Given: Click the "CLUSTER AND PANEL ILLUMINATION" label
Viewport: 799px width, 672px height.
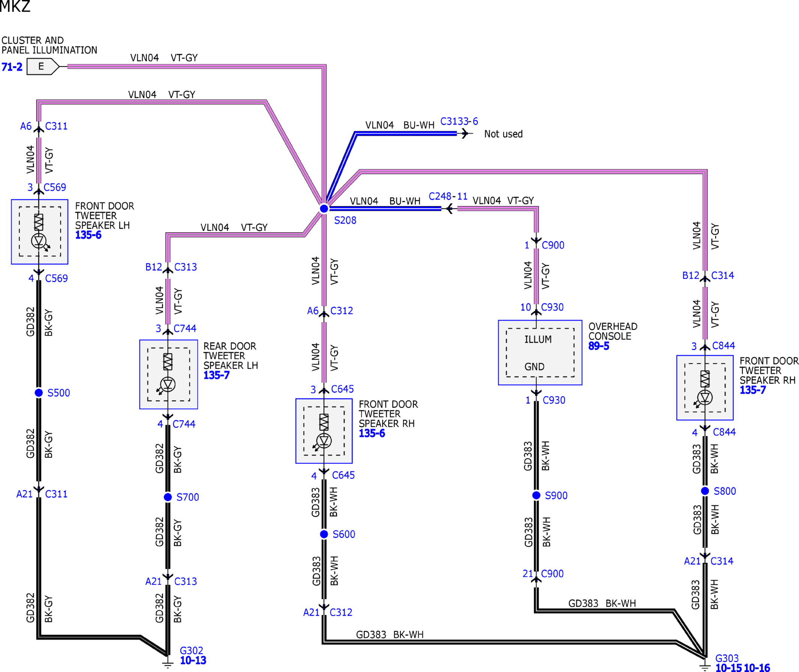Looking at the screenshot, I should (49, 45).
